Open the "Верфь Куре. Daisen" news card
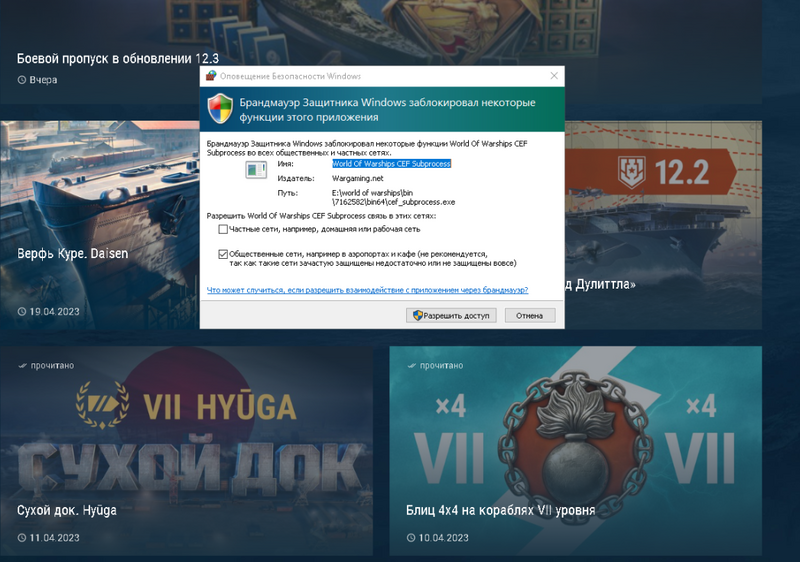The height and width of the screenshot is (562, 800). pos(100,225)
